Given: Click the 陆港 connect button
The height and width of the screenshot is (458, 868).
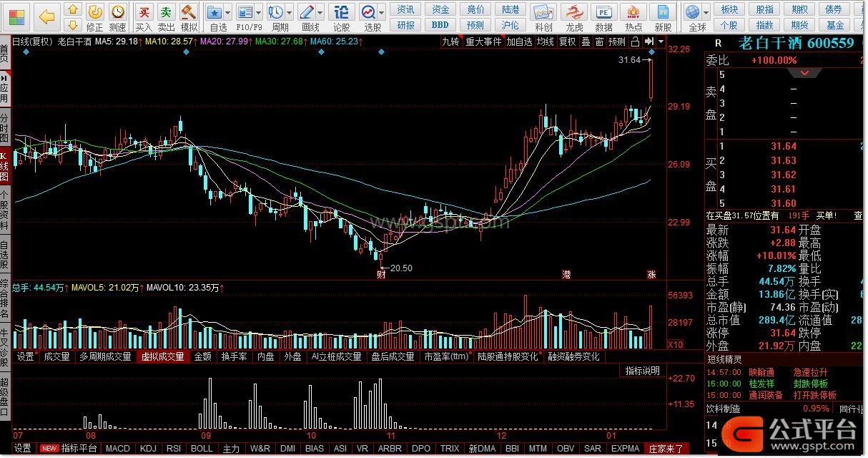Looking at the screenshot, I should click(x=511, y=9).
